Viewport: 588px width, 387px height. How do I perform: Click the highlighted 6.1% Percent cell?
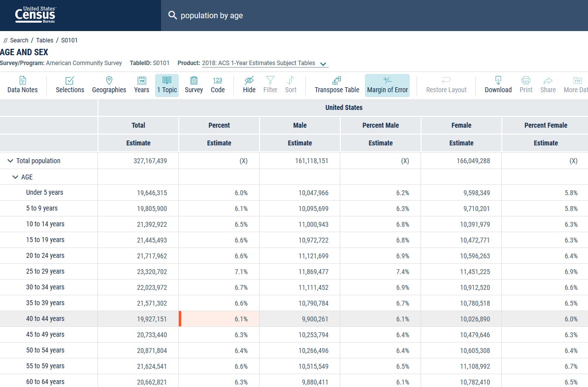[x=220, y=319]
